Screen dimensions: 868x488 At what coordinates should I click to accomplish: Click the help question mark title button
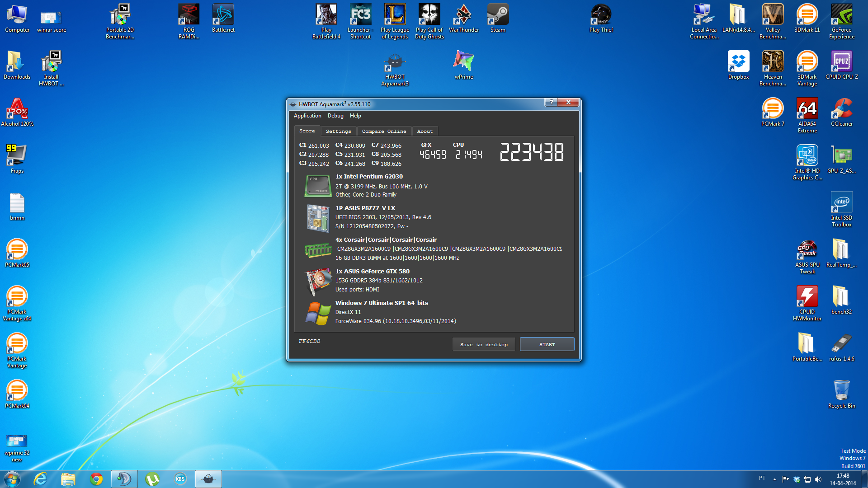click(551, 102)
